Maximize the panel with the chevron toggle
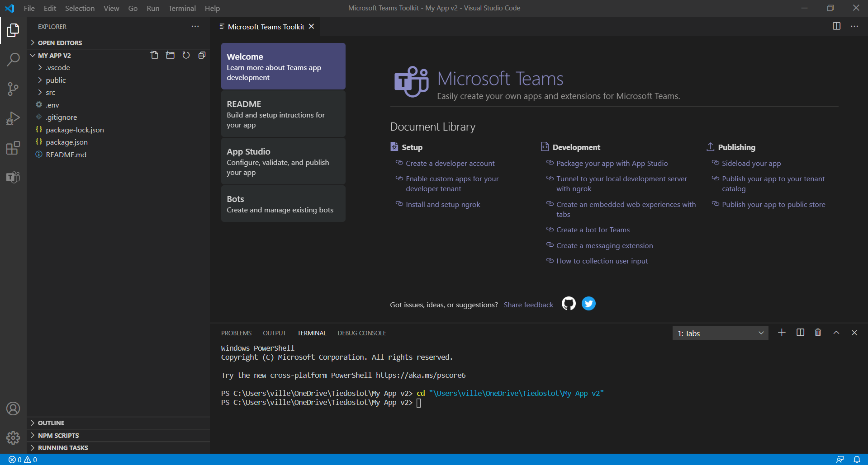The height and width of the screenshot is (465, 868). (836, 333)
